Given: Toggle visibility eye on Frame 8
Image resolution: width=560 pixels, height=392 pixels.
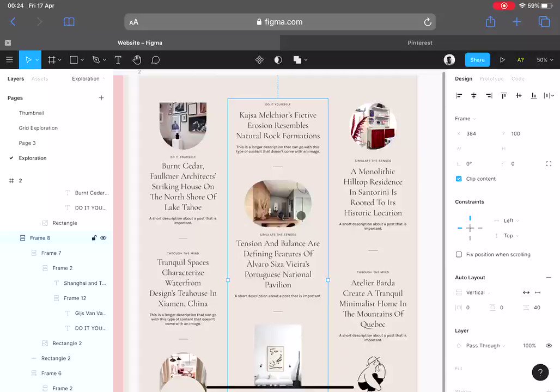Looking at the screenshot, I should click(x=103, y=238).
